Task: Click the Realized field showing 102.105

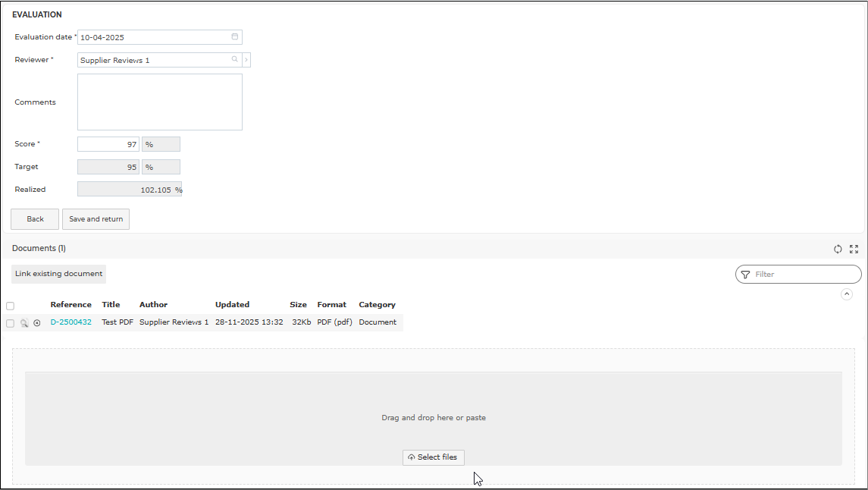Action: click(x=130, y=190)
